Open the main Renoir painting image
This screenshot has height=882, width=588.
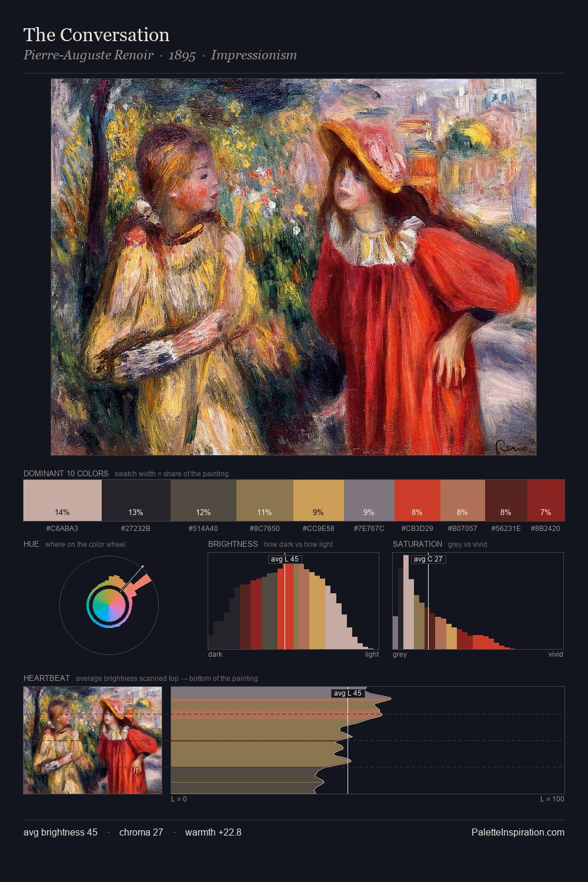[293, 267]
